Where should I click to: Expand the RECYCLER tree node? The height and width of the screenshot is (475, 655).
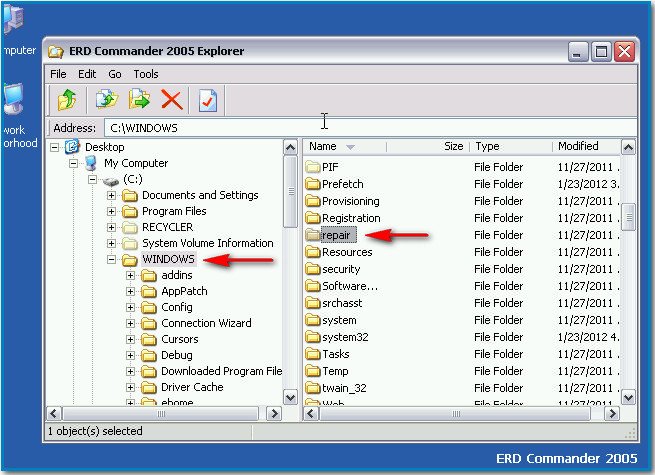pos(111,228)
